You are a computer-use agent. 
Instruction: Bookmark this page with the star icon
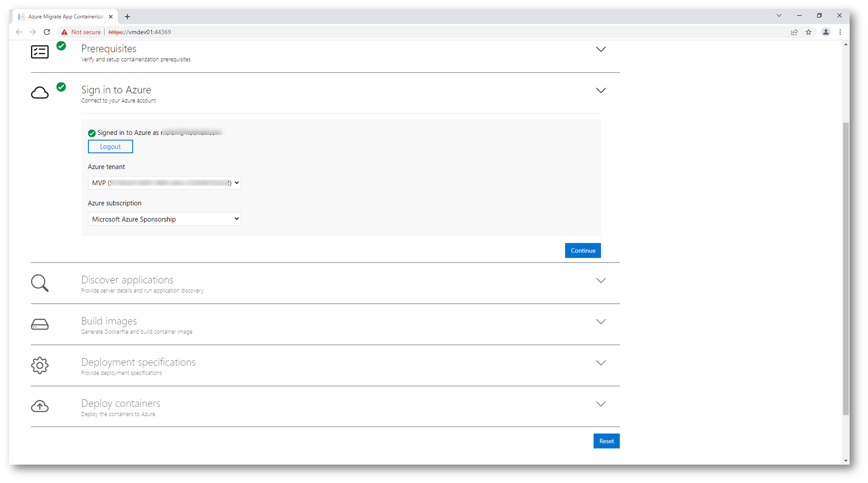(808, 32)
